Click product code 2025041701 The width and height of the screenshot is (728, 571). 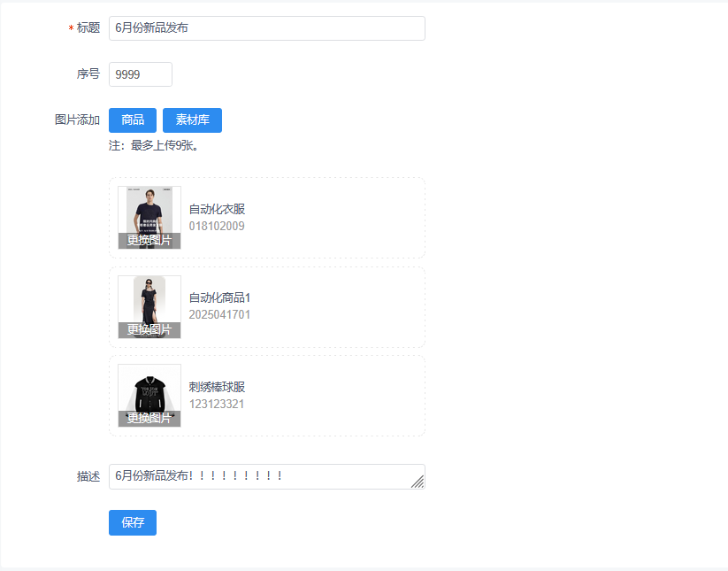point(219,315)
